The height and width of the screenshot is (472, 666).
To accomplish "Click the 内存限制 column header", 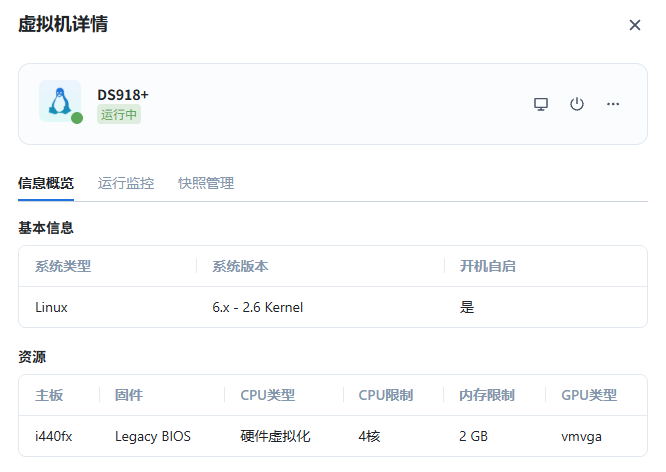I will pos(487,395).
